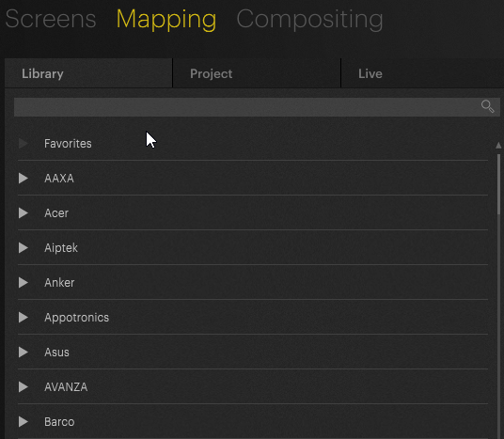Expand the Barco group arrow
The height and width of the screenshot is (439, 504).
point(24,422)
